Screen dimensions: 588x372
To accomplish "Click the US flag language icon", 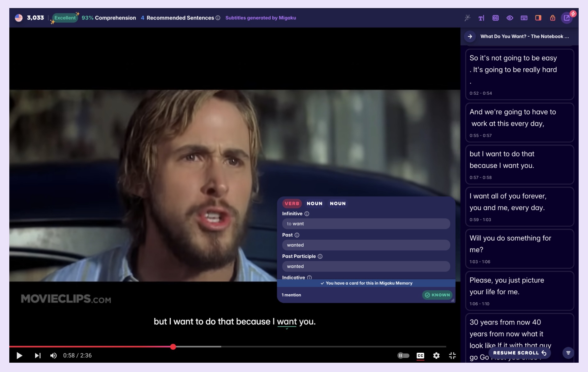I will click(19, 18).
